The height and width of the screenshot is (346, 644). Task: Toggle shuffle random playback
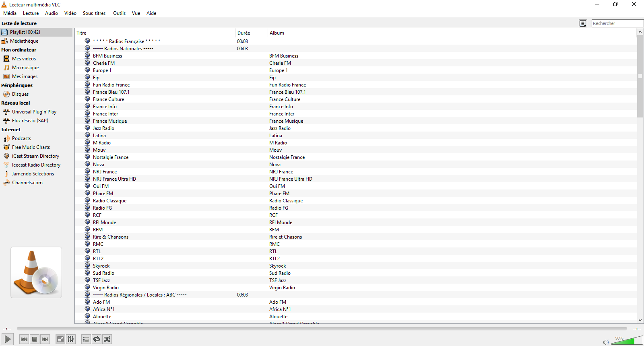click(x=107, y=339)
